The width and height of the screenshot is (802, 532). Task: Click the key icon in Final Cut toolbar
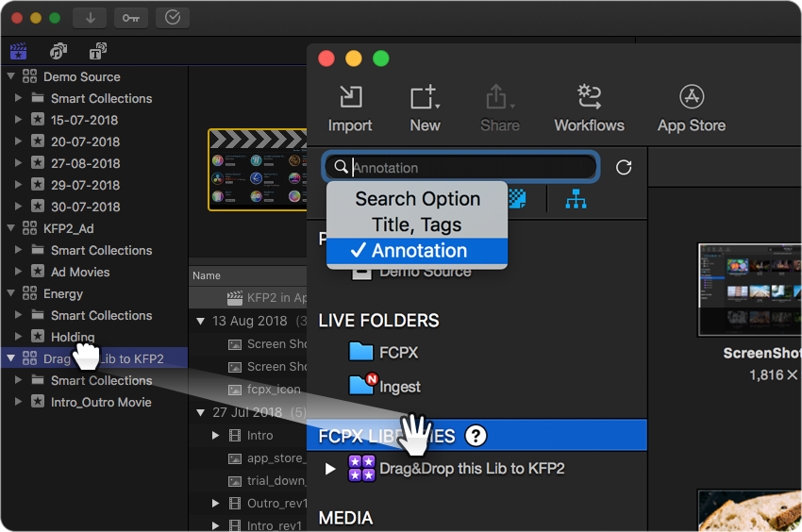point(131,18)
